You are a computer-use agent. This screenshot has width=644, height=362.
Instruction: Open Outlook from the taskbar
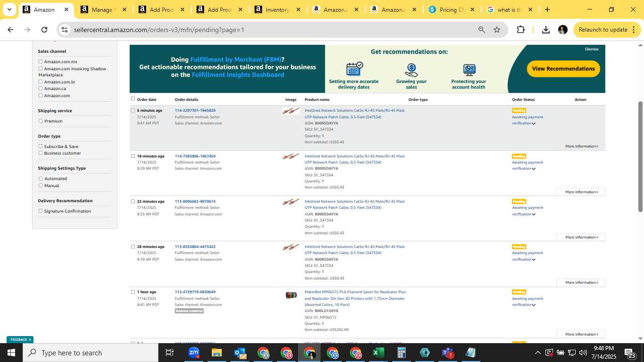239,353
